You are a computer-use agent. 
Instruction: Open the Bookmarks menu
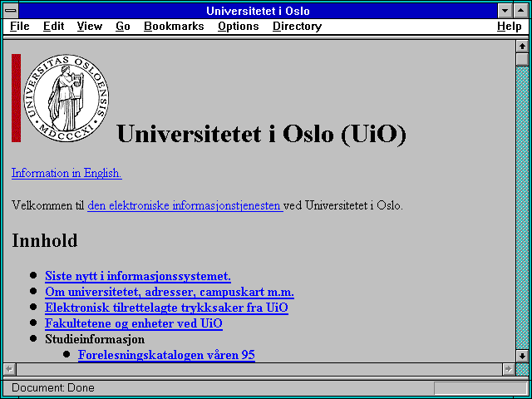174,26
